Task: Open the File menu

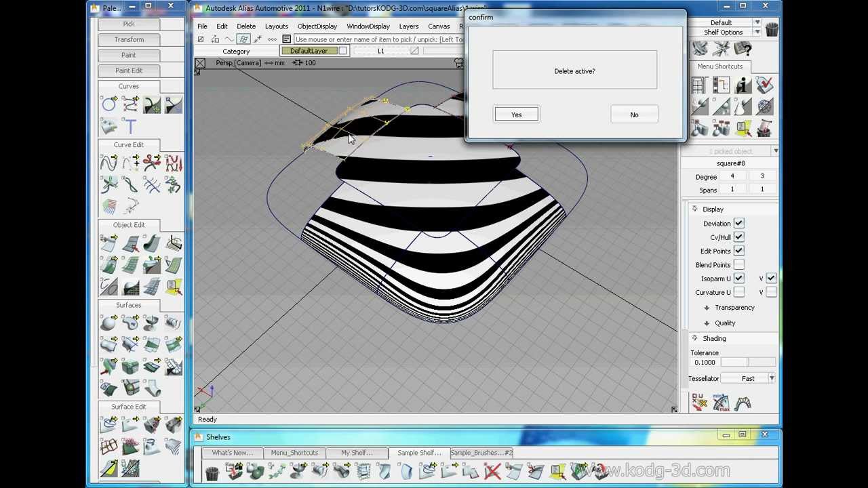Action: (x=202, y=26)
